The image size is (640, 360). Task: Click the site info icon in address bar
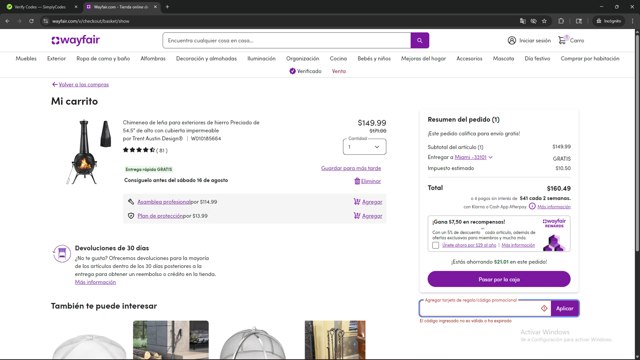[x=45, y=21]
